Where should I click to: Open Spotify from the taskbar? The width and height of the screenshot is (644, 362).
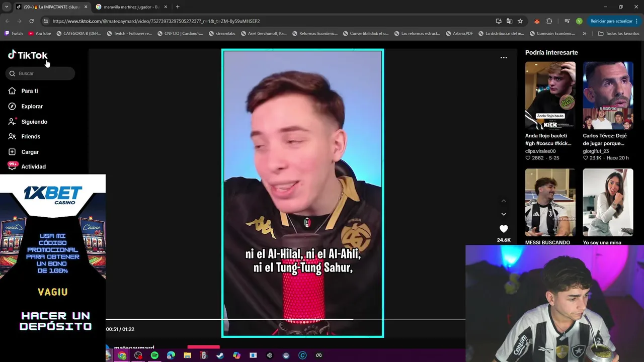154,355
